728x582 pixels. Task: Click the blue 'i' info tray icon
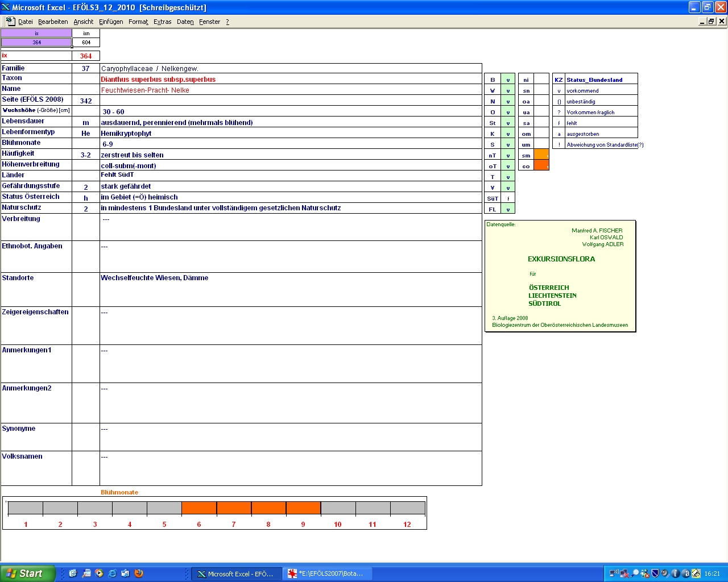(675, 573)
